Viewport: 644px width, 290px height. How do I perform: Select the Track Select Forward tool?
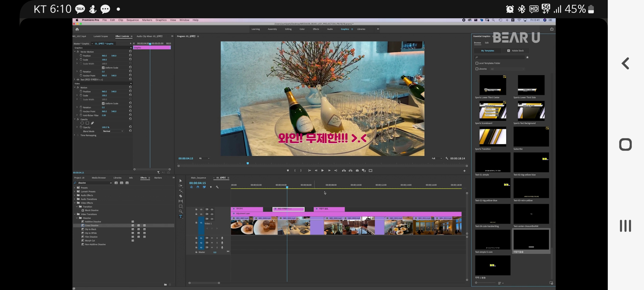181,186
